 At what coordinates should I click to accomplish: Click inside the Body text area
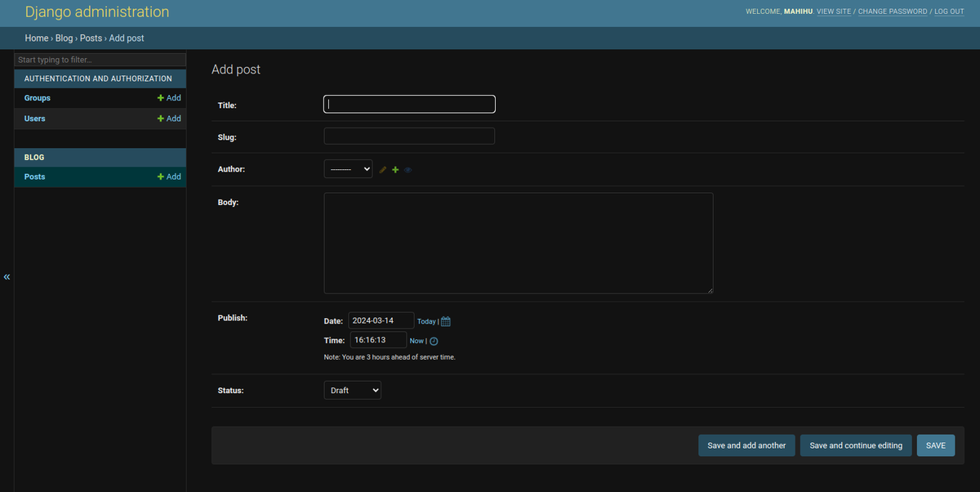click(x=519, y=243)
